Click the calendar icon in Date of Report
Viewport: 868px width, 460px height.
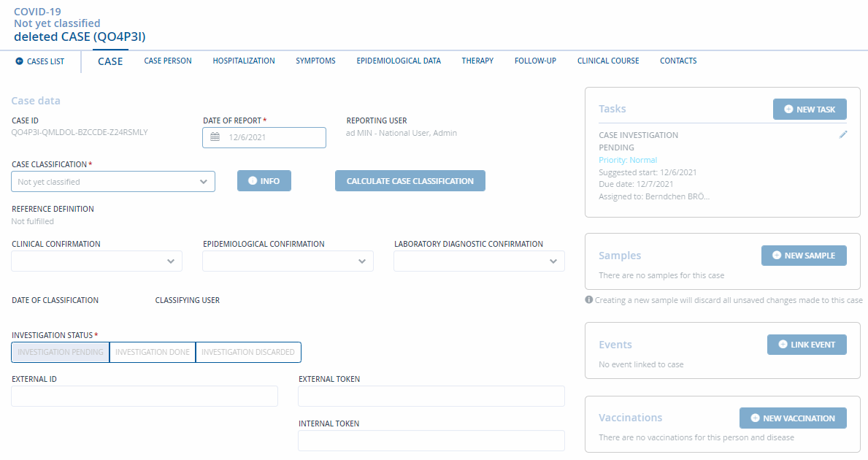(215, 137)
